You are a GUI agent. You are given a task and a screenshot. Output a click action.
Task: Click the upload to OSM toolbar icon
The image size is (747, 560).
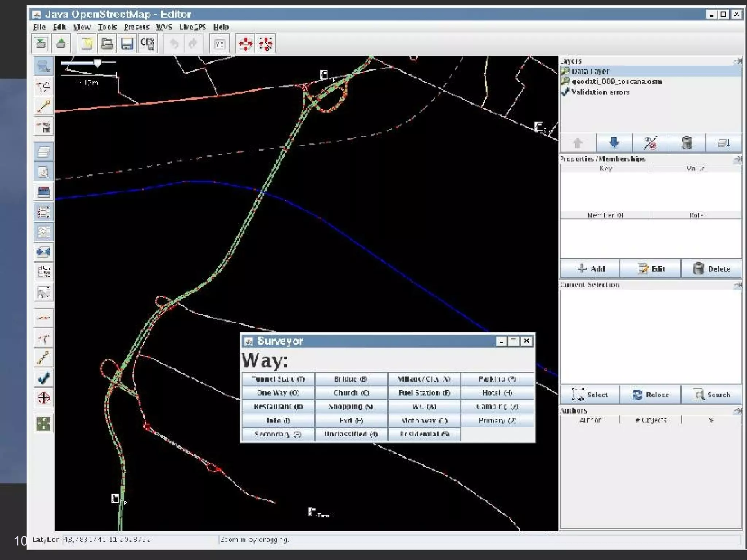point(61,44)
